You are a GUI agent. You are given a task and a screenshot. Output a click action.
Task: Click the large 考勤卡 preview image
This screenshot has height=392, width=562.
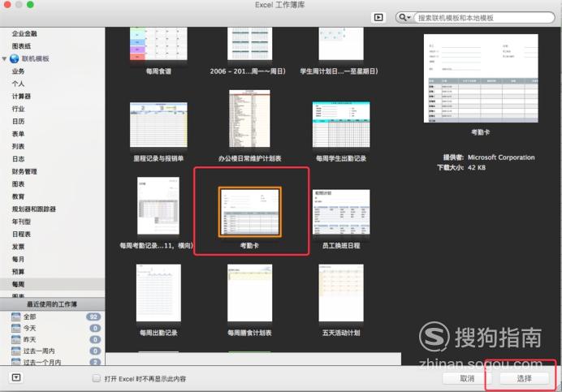pos(481,79)
